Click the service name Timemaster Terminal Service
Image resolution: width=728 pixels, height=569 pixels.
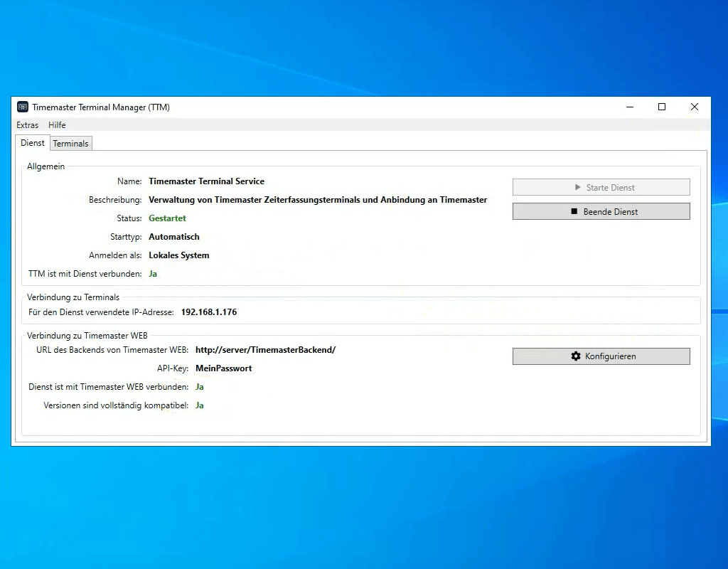206,181
